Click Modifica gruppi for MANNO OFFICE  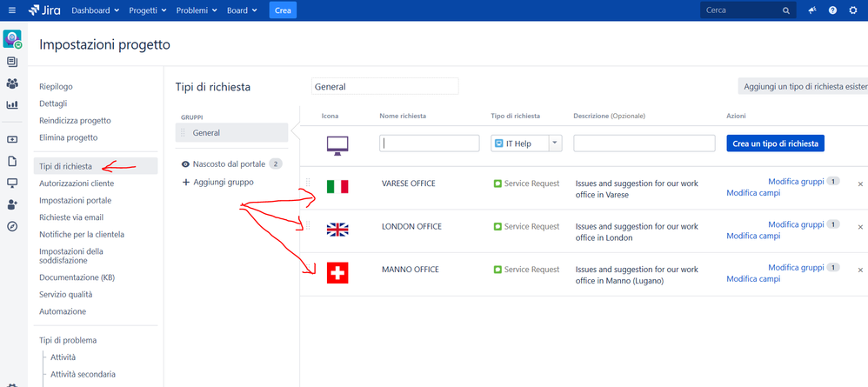(x=796, y=267)
